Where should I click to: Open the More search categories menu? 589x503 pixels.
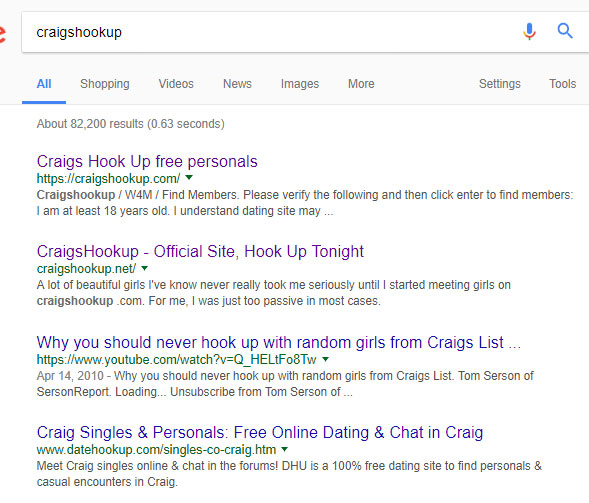click(x=361, y=84)
